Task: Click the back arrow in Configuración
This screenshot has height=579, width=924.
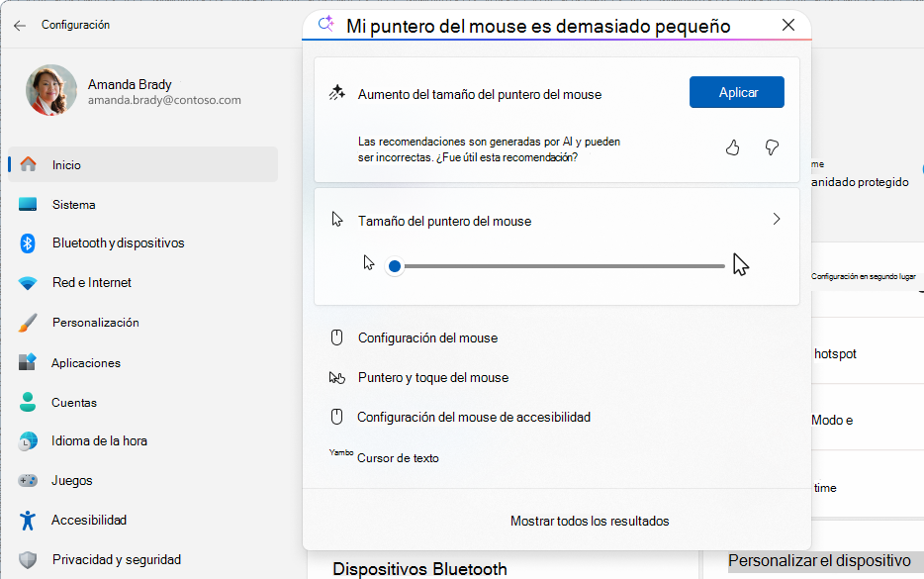Action: coord(19,26)
